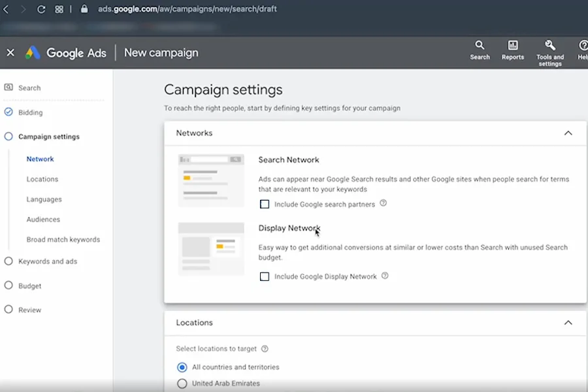Open help for Google Display Network
The image size is (588, 392).
[385, 276]
